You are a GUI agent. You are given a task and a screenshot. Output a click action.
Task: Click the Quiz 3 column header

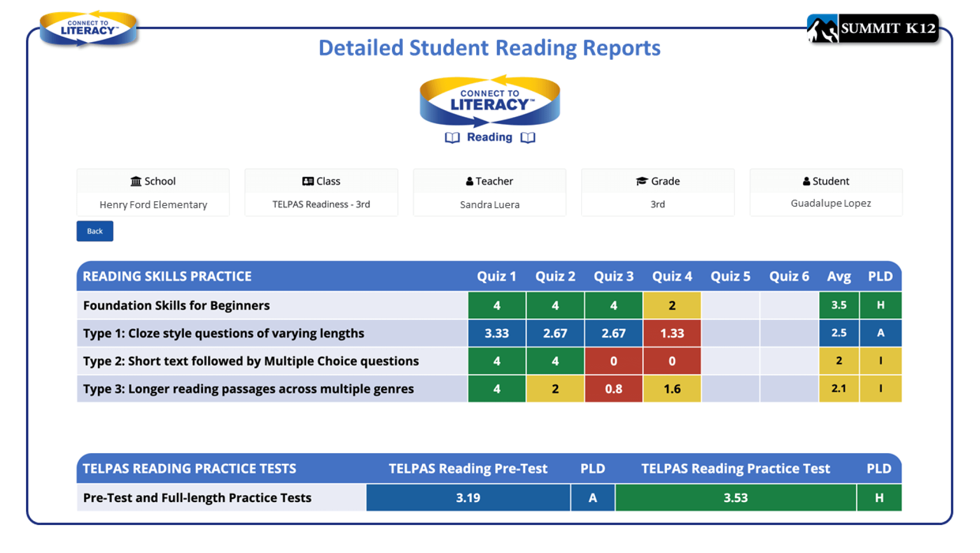coord(613,276)
